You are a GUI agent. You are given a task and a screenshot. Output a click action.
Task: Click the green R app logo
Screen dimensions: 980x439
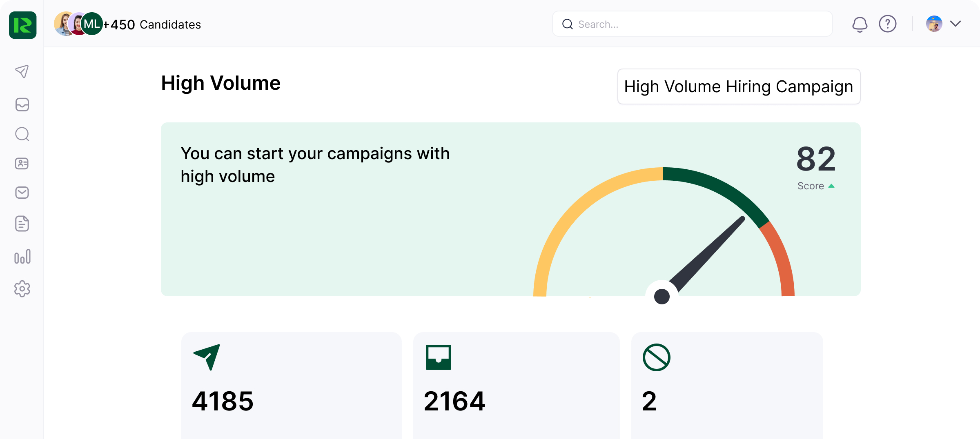[22, 25]
